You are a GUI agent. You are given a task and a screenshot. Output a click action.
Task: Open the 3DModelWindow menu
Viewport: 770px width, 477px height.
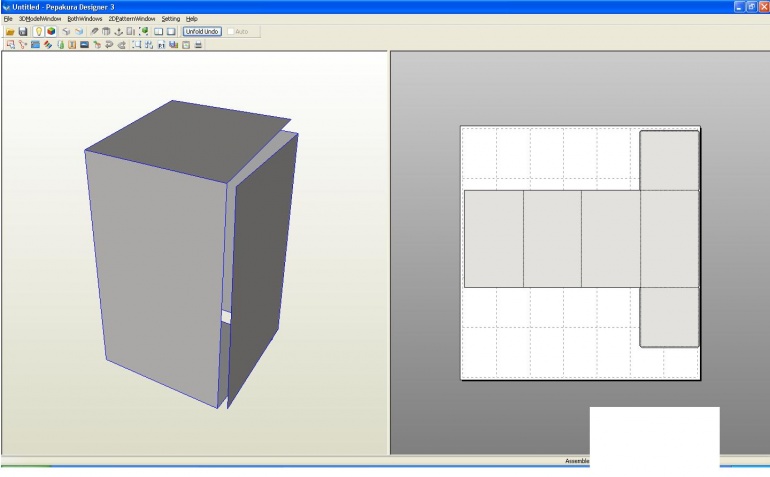pyautogui.click(x=40, y=19)
